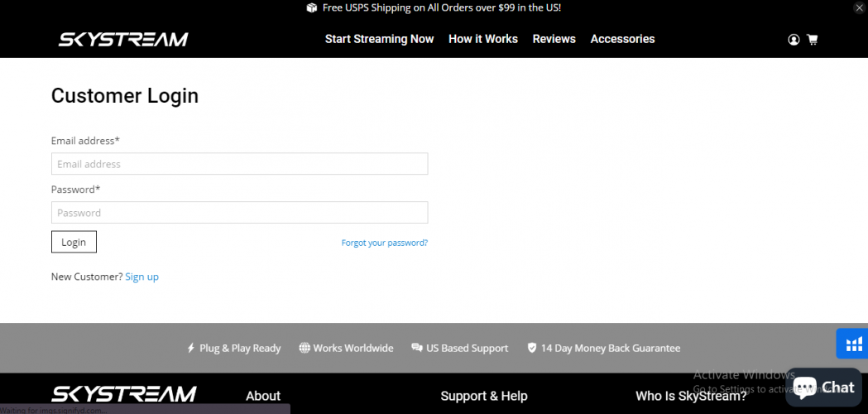Click the Email address* label
Screen dimensions: 868x414
pyautogui.click(x=85, y=141)
